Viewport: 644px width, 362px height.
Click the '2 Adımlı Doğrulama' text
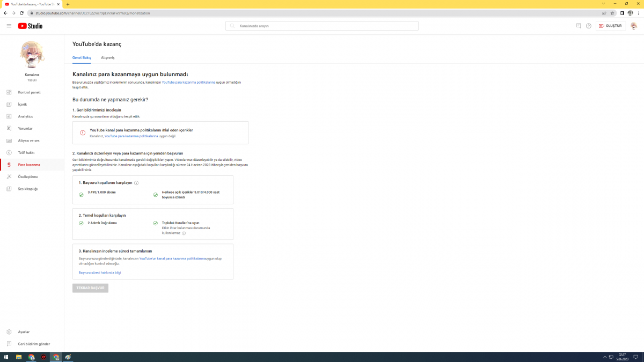click(102, 223)
